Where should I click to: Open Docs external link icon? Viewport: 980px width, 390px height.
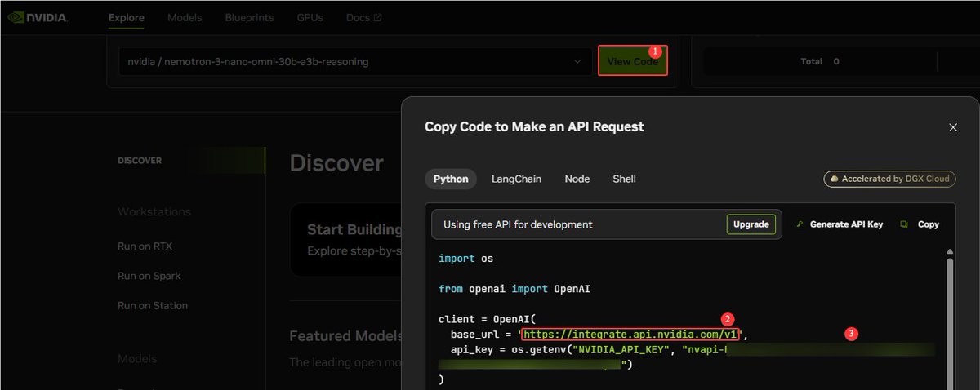pos(377,17)
